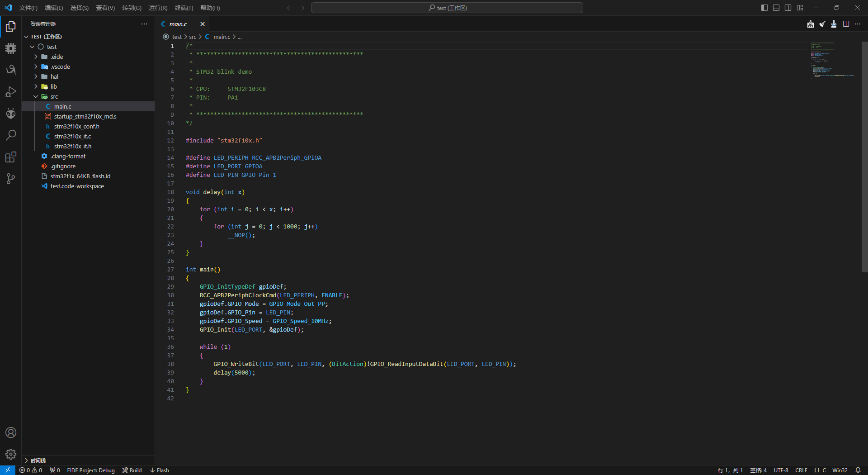Toggle the bottom panel visibility
This screenshot has height=475, width=868.
[x=776, y=8]
